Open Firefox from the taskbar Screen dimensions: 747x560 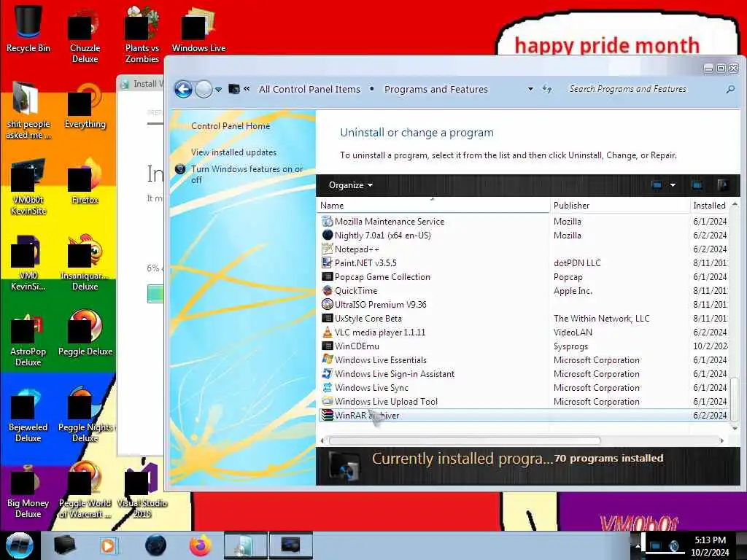point(200,545)
